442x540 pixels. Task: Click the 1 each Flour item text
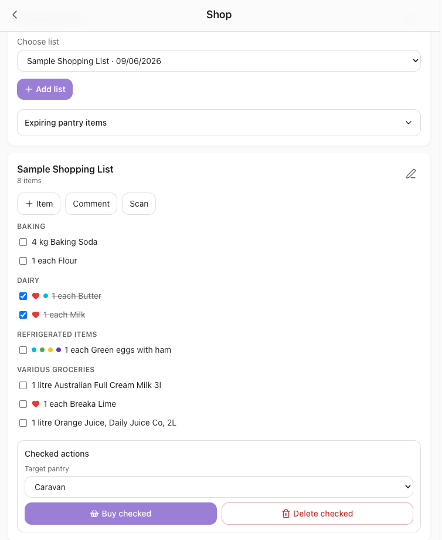coord(54,261)
